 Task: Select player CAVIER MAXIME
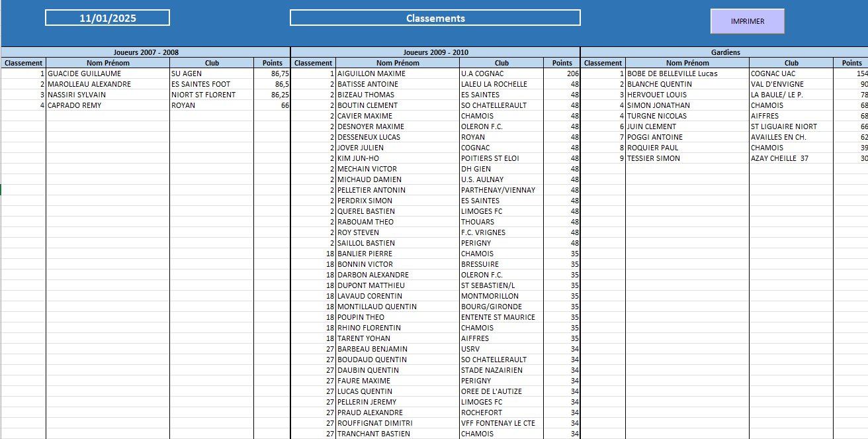(x=398, y=116)
